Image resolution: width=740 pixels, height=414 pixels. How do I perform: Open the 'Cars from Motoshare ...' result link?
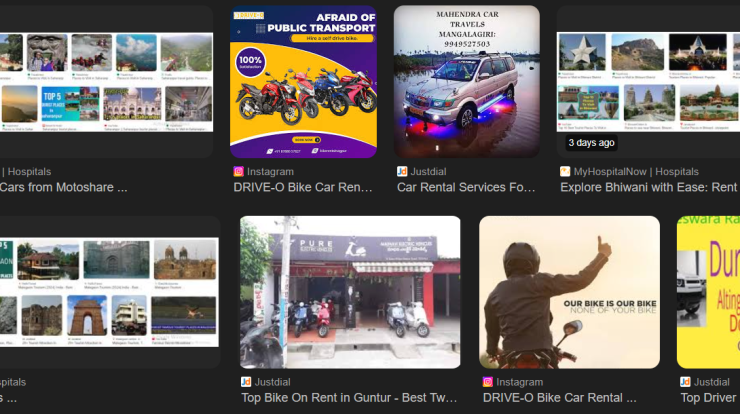pyautogui.click(x=64, y=187)
